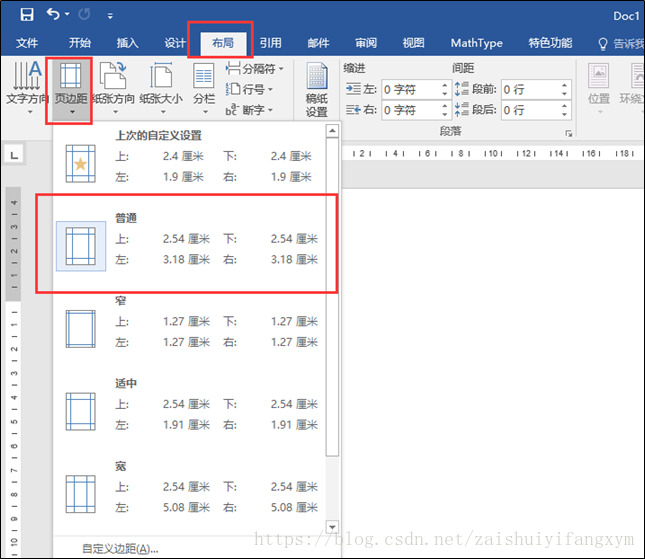Click the margins list scrollbar thumb
The image size is (645, 559).
[x=332, y=297]
